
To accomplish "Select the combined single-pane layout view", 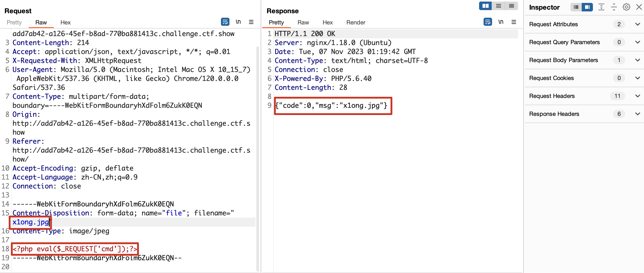I will tap(511, 6).
